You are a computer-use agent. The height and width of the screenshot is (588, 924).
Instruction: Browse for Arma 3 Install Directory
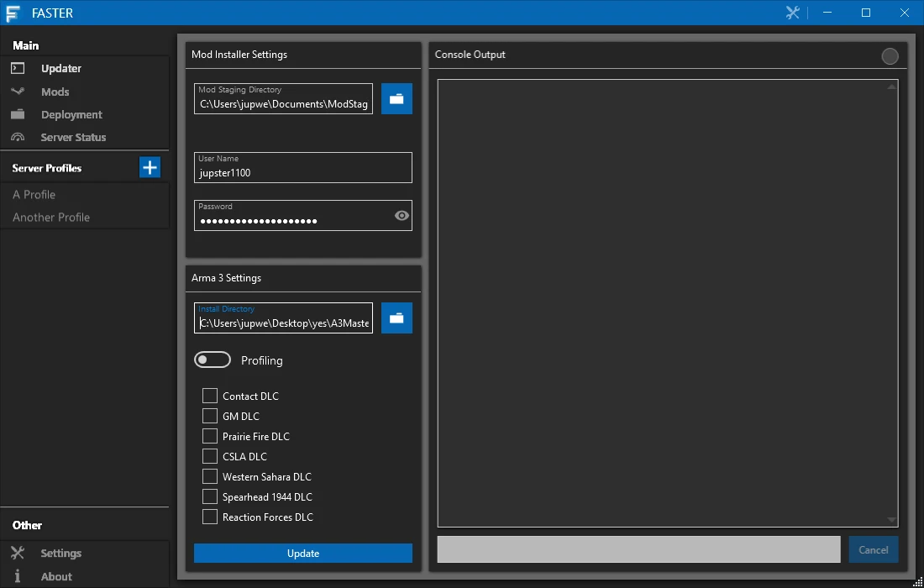point(396,318)
